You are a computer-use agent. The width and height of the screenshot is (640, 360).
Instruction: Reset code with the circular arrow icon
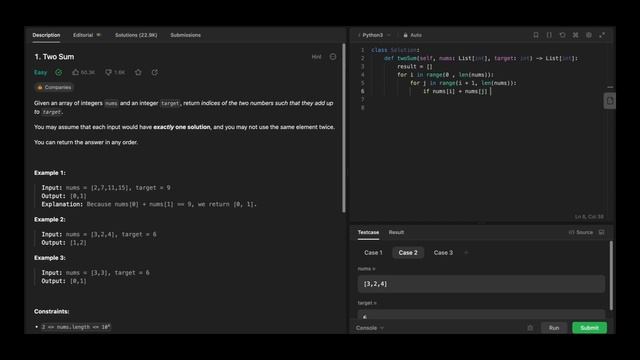562,35
